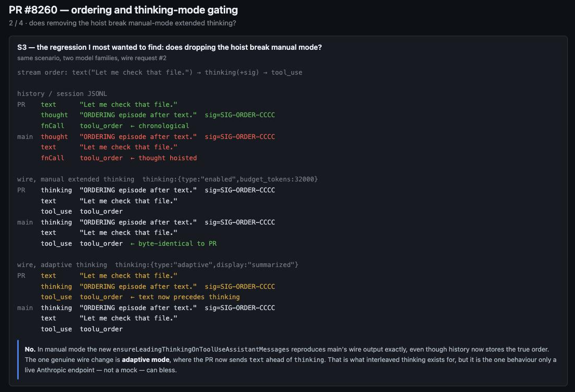Click the orange "thinking" row label
This screenshot has width=575, height=392.
[x=57, y=287]
